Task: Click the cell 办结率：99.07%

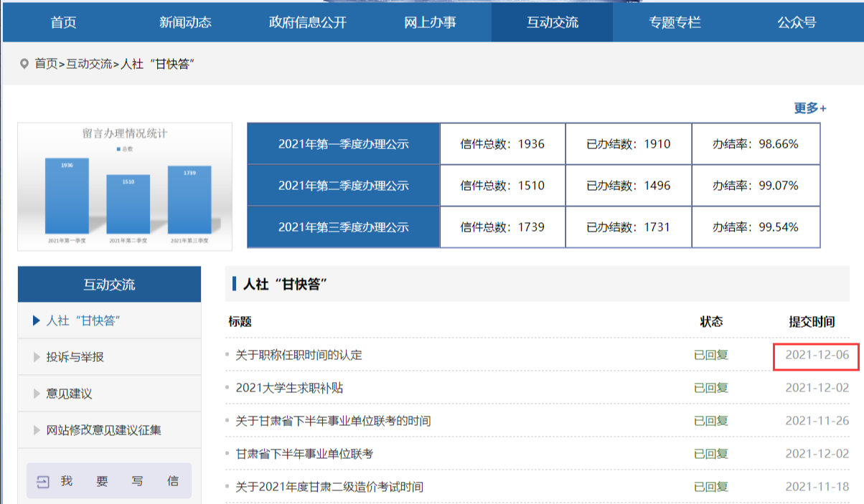Action: pos(756,186)
